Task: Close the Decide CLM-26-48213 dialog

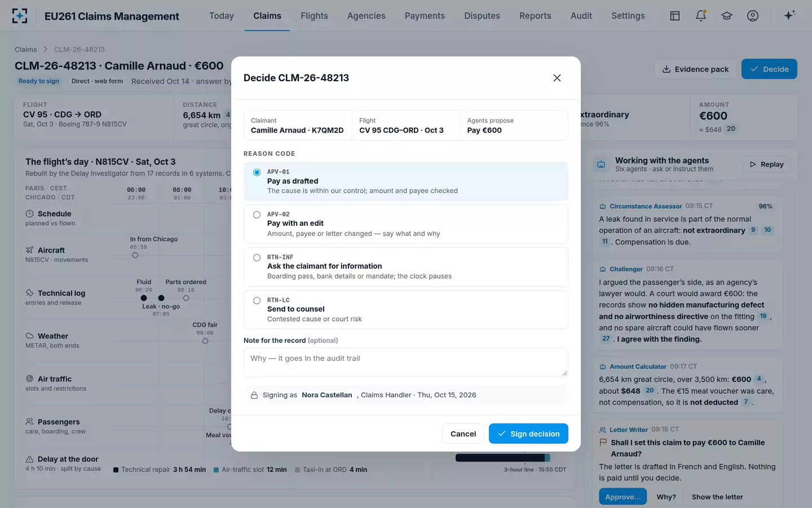Action: [x=557, y=78]
